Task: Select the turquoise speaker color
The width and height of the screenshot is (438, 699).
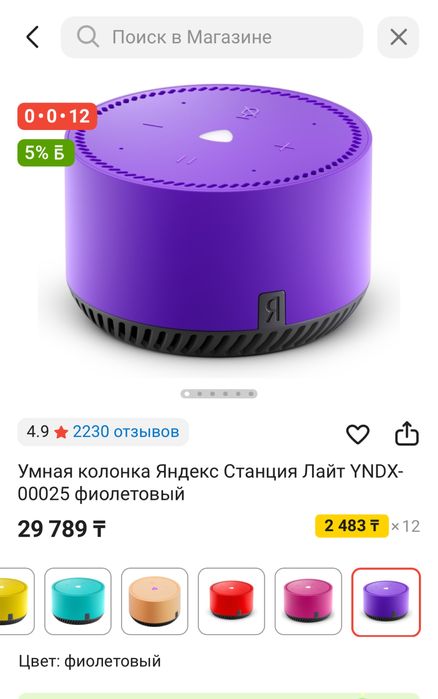Action: (x=78, y=600)
